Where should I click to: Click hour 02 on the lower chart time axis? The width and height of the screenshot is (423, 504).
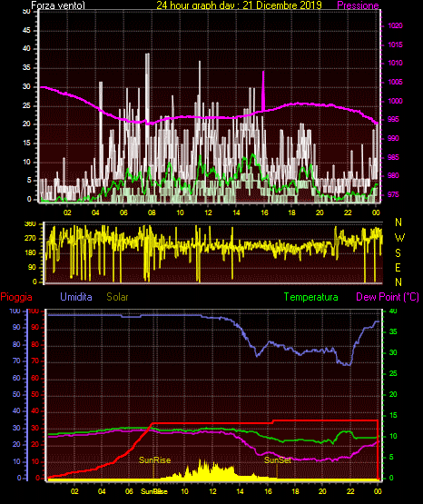[74, 491]
